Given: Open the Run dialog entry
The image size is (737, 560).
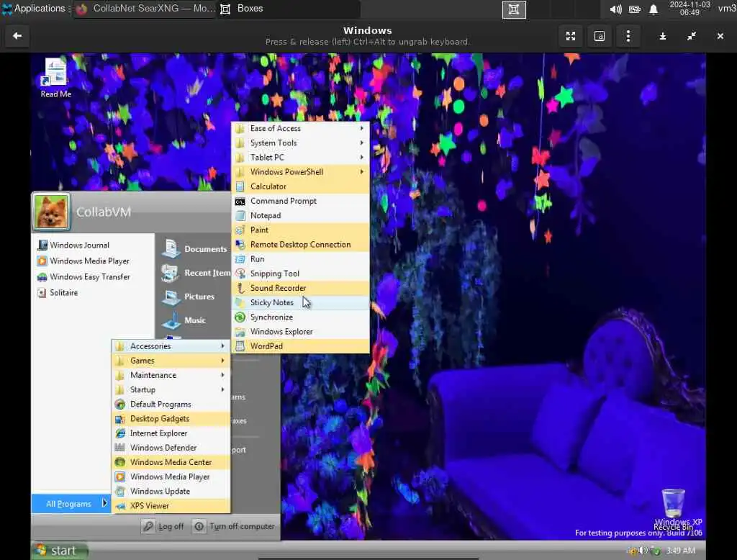Looking at the screenshot, I should click(300, 259).
